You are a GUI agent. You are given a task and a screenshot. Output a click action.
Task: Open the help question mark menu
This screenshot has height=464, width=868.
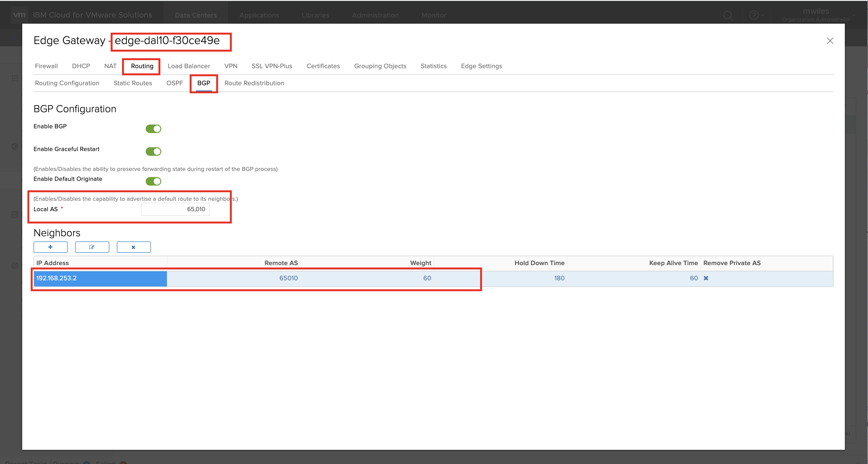click(754, 15)
